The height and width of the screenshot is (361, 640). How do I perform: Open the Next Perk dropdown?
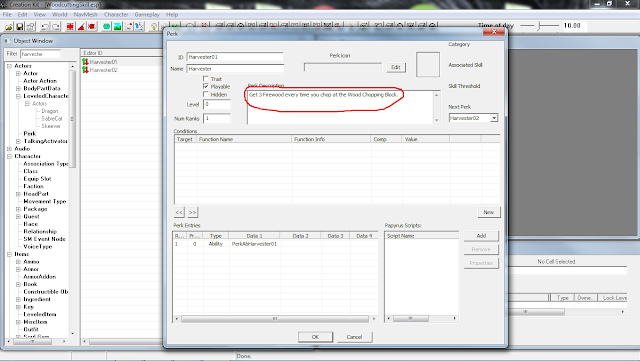(494, 118)
